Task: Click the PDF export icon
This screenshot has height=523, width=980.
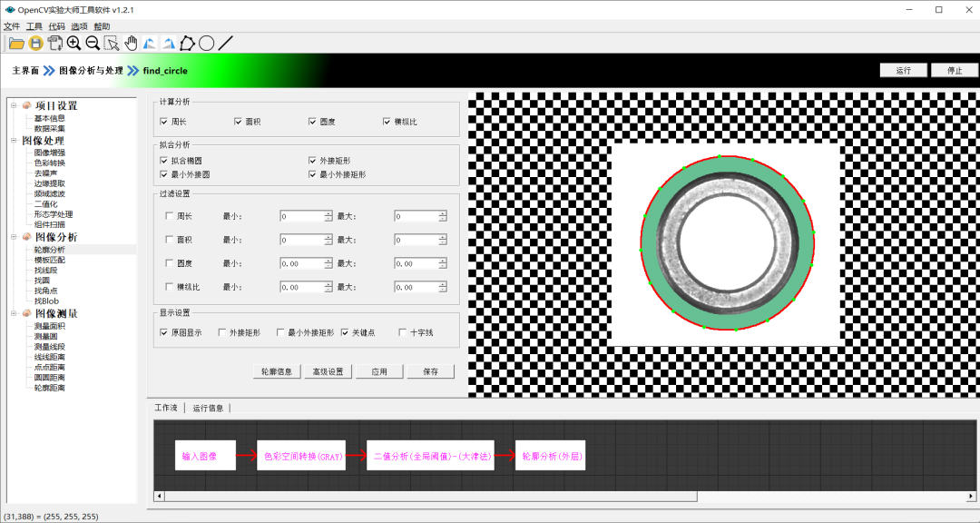Action: [55, 44]
